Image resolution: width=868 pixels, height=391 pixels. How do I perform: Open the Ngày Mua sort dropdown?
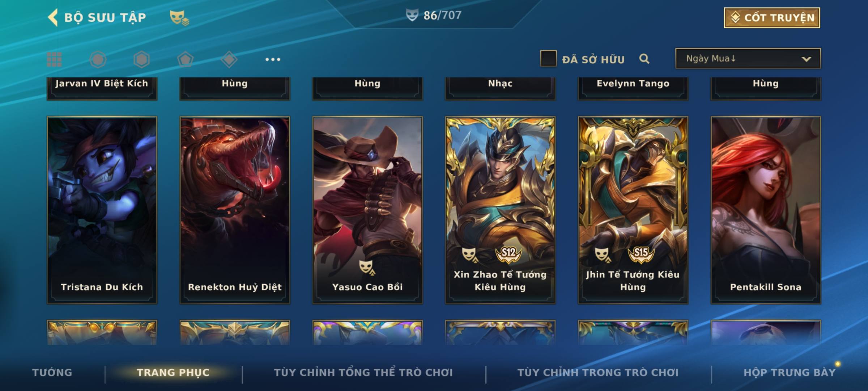click(748, 58)
